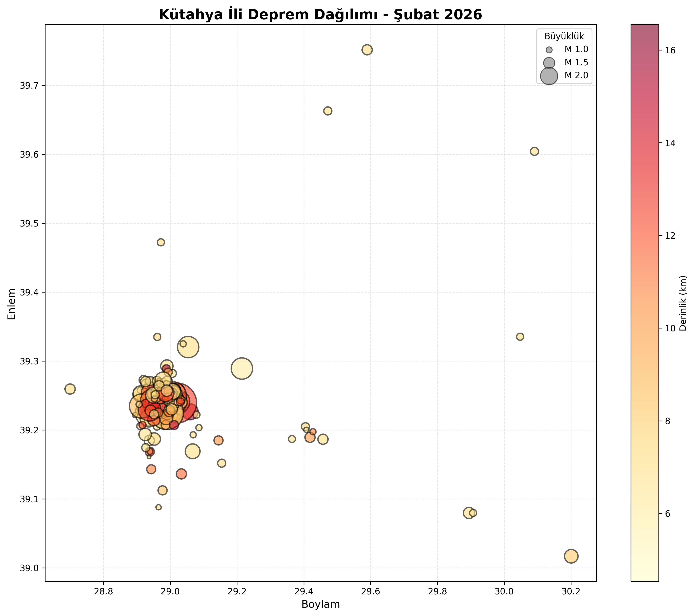Click the y-axis tick label 39.7
The height and width of the screenshot is (616, 694).
click(x=29, y=86)
